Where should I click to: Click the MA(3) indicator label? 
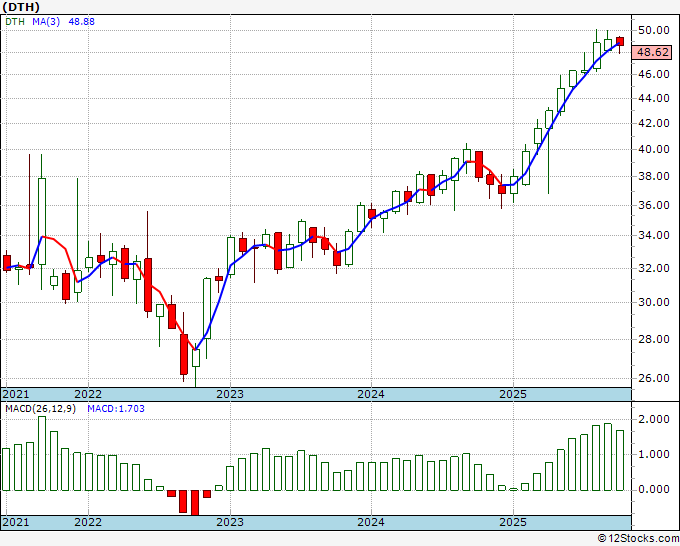[46, 22]
